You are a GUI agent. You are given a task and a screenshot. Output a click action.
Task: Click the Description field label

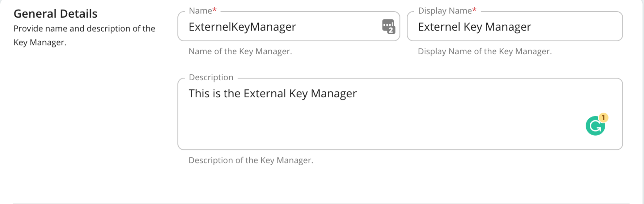(211, 77)
